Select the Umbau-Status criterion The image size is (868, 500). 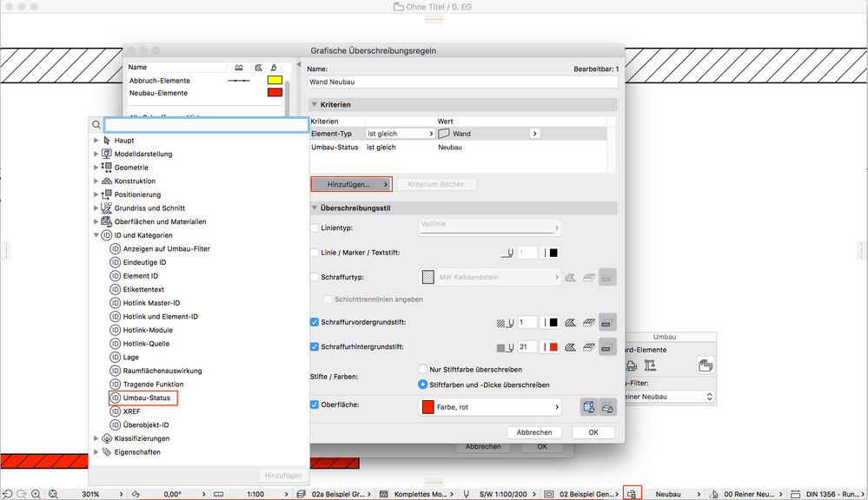[146, 398]
